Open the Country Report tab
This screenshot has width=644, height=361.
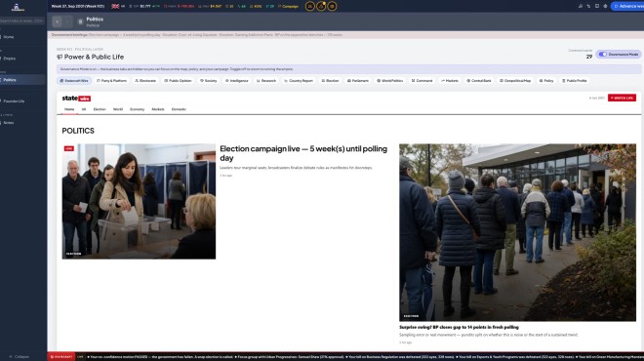click(299, 81)
